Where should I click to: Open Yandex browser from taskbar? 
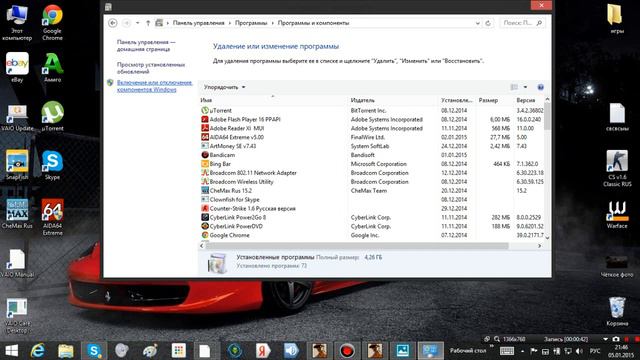coord(262,351)
